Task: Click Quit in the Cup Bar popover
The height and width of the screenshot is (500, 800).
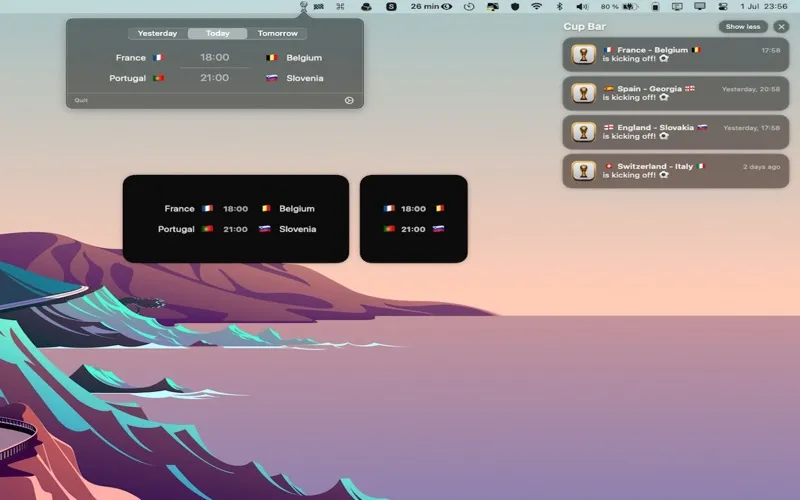Action: [81, 100]
